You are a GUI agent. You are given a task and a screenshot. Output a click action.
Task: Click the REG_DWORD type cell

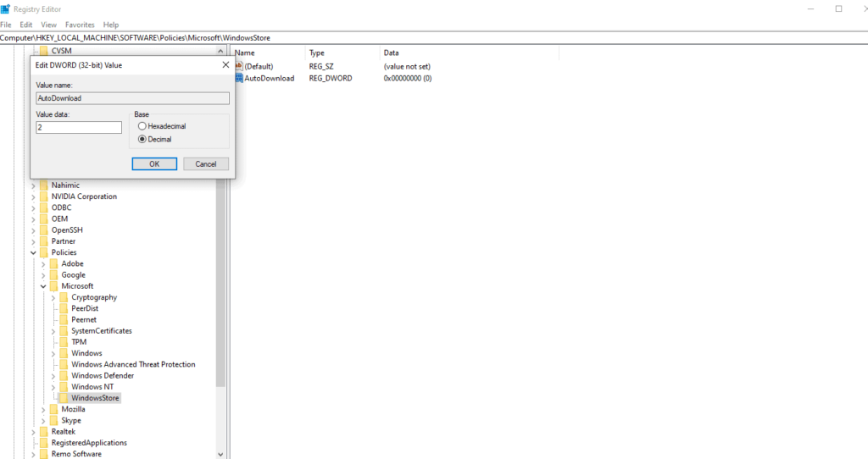pyautogui.click(x=330, y=78)
